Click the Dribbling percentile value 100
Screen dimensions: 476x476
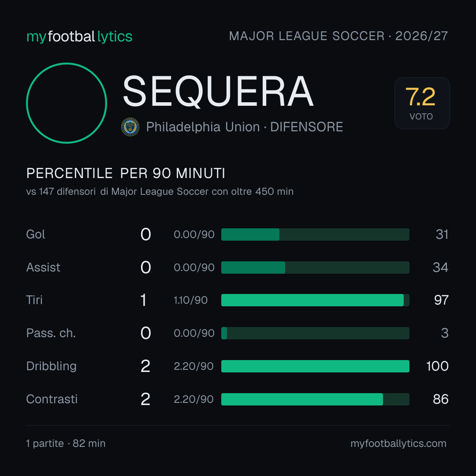(437, 366)
